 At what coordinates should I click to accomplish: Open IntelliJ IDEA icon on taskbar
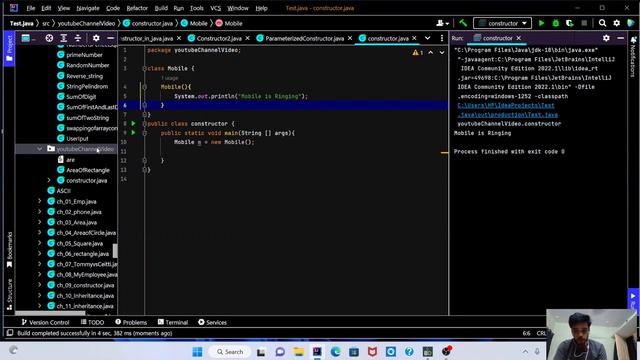pyautogui.click(x=317, y=351)
